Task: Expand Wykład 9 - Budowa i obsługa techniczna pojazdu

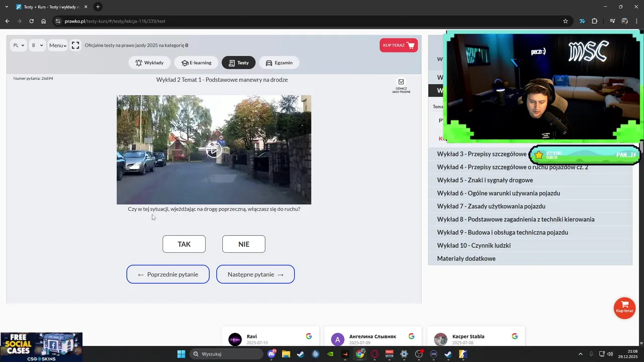Action: point(530,232)
